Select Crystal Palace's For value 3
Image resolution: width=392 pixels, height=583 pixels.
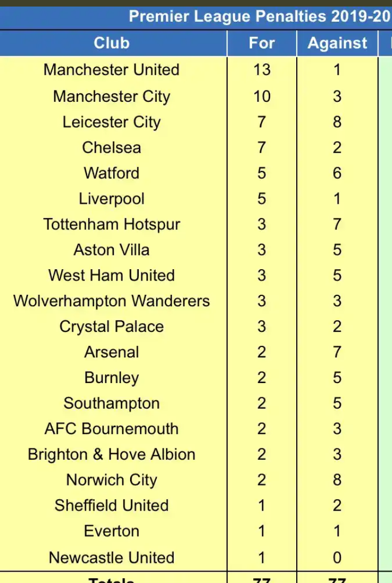click(x=262, y=326)
